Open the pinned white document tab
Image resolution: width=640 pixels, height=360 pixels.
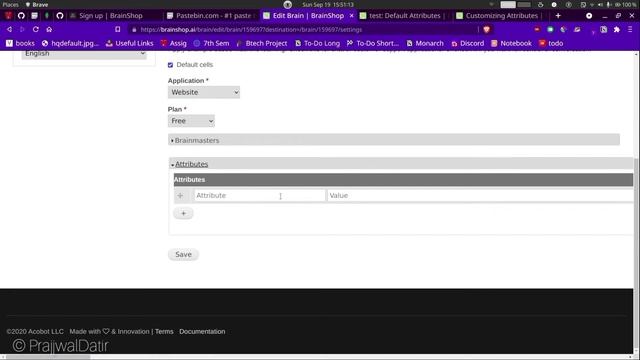(34, 16)
